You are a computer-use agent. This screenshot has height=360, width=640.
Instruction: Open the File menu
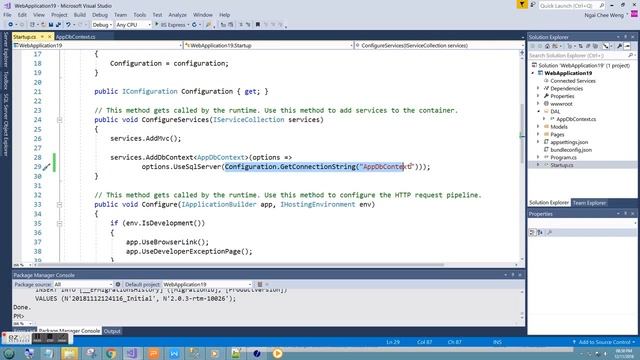[7, 15]
